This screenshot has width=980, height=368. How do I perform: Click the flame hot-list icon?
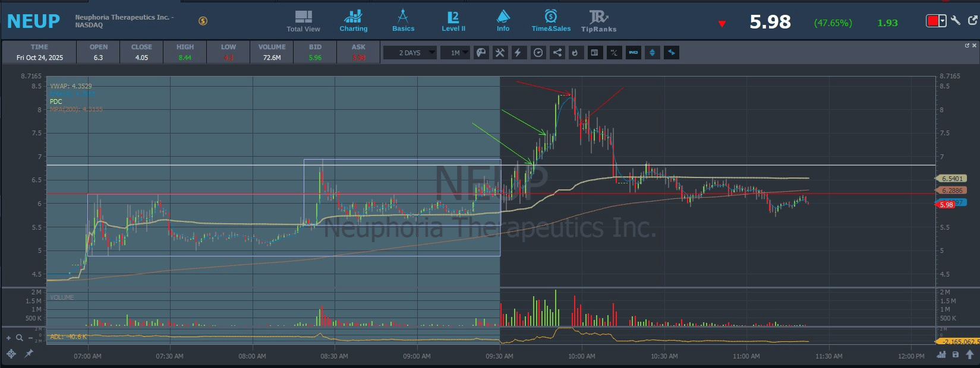pyautogui.click(x=575, y=53)
